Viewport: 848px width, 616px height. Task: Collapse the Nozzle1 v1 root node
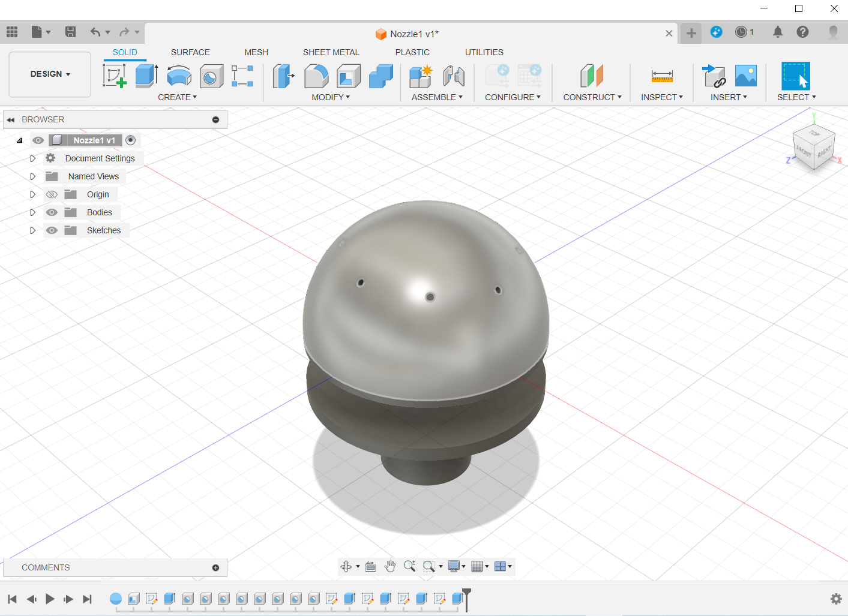pyautogui.click(x=19, y=140)
